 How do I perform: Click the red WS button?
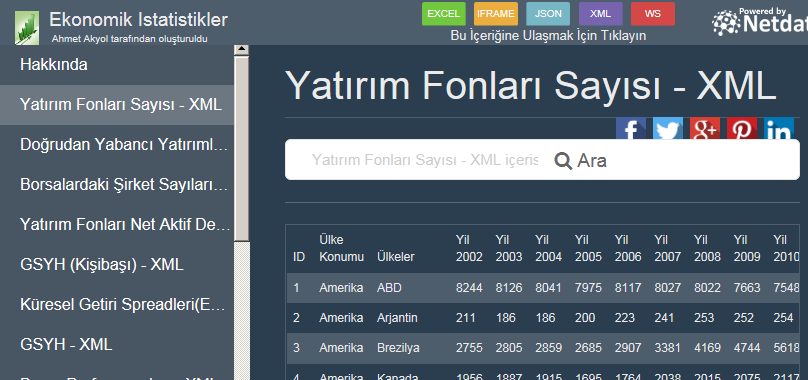[x=653, y=14]
